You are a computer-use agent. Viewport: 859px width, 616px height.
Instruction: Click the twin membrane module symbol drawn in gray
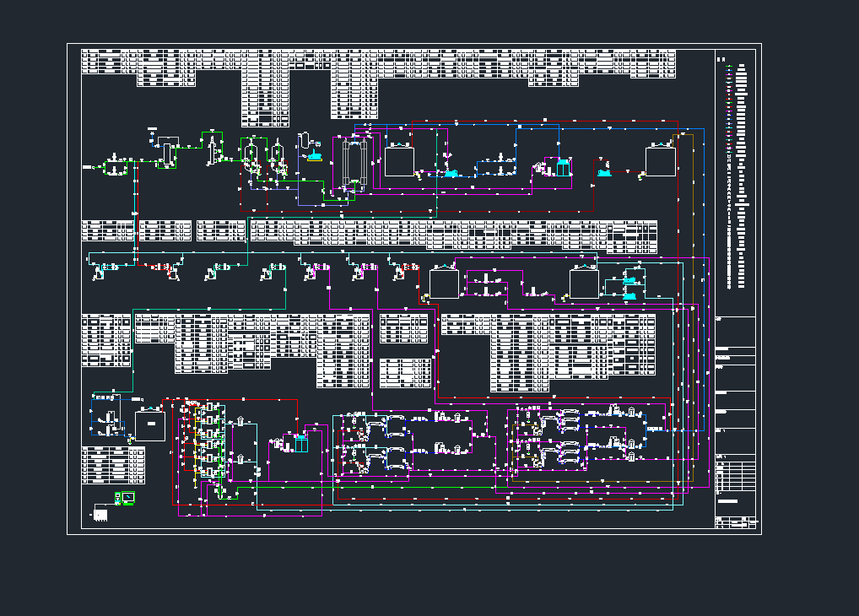(354, 160)
